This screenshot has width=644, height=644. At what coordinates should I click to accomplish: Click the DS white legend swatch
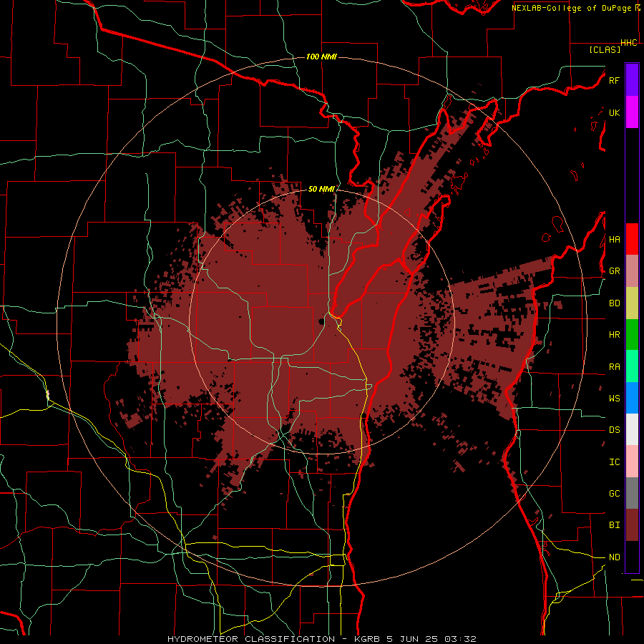click(632, 429)
